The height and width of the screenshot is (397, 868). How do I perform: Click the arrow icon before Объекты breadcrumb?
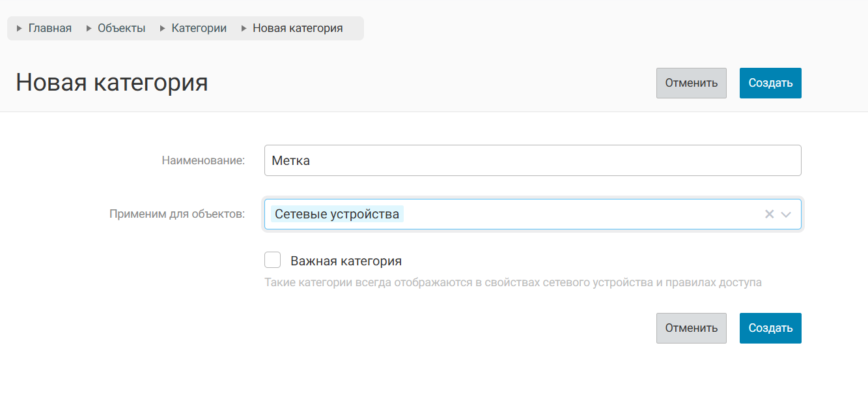click(89, 29)
